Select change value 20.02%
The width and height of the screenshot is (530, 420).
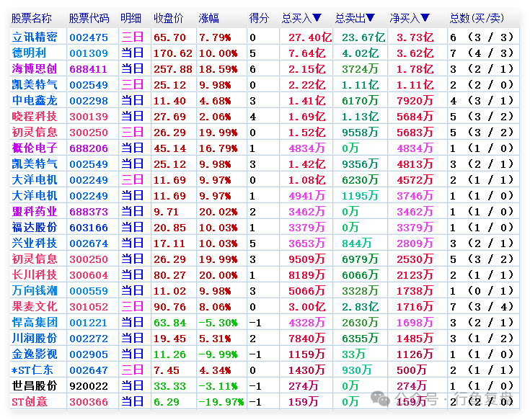218,212
